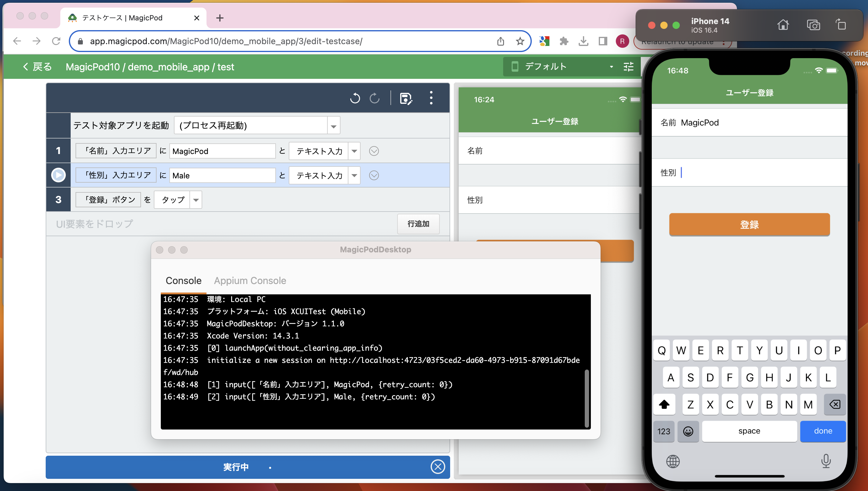Click the save test case icon
This screenshot has width=868, height=491.
[x=406, y=98]
